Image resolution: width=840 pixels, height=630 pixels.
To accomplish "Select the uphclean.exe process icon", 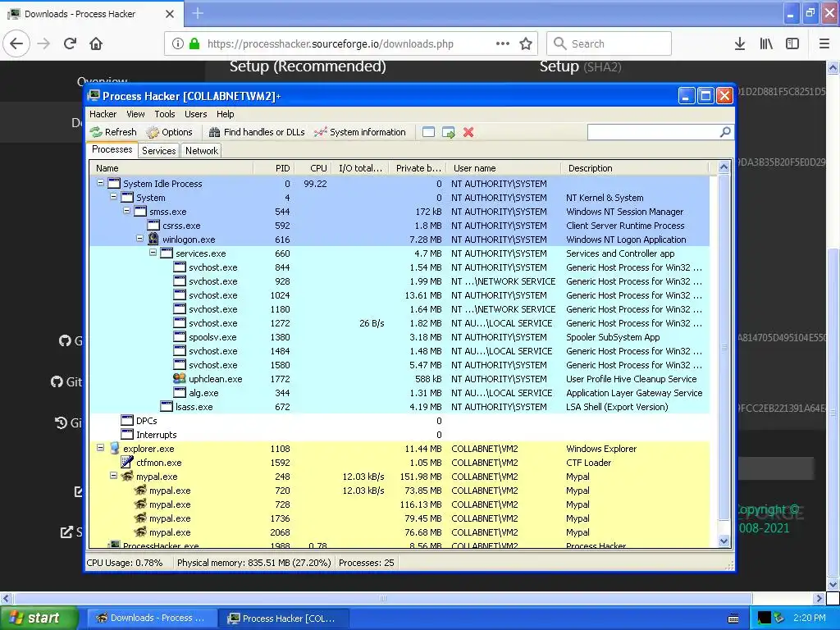I will click(180, 378).
